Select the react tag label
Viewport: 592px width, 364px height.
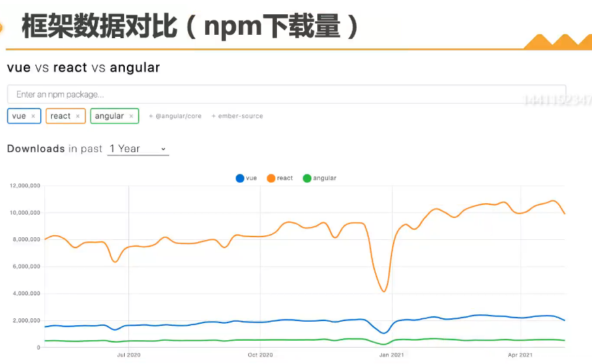pos(61,116)
